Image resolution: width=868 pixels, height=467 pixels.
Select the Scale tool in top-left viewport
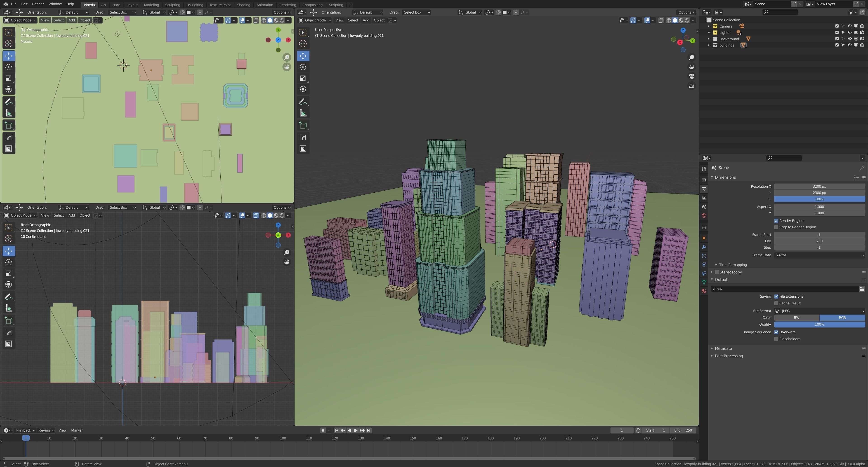point(9,78)
